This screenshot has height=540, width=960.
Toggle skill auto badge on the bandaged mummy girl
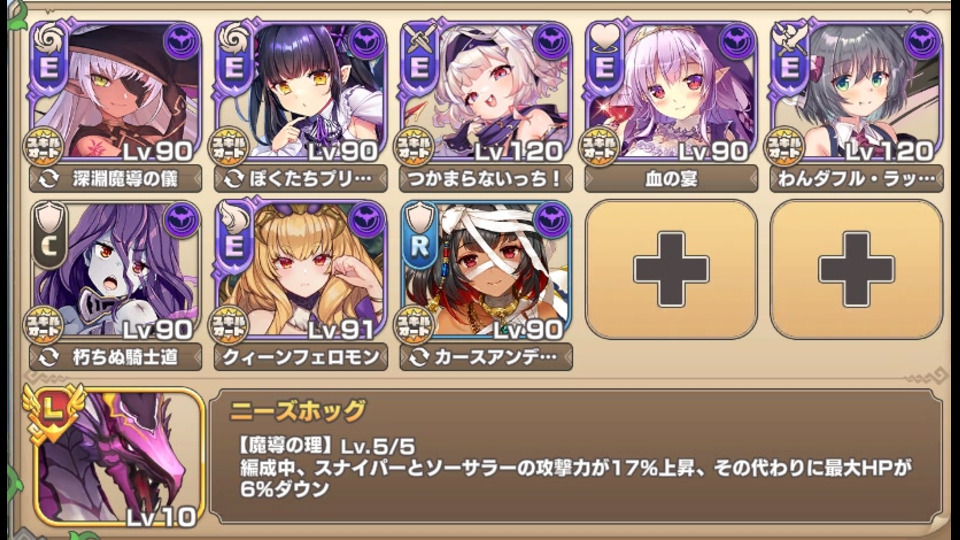[413, 325]
